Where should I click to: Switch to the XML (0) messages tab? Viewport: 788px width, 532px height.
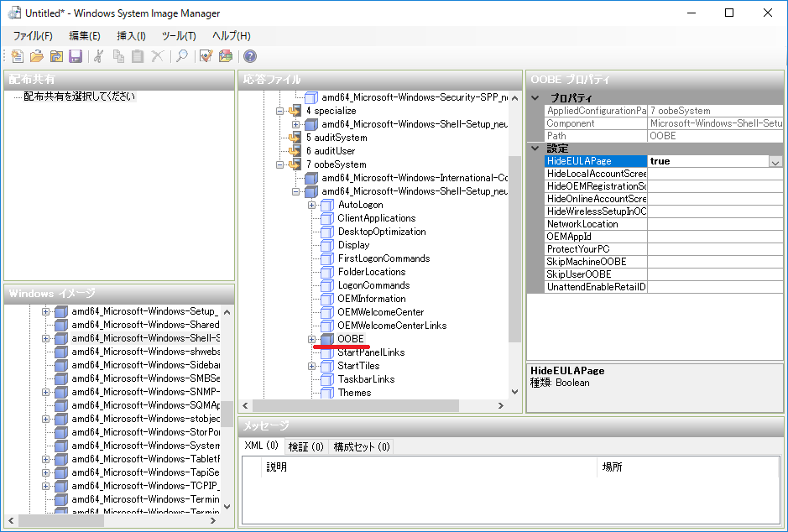261,446
